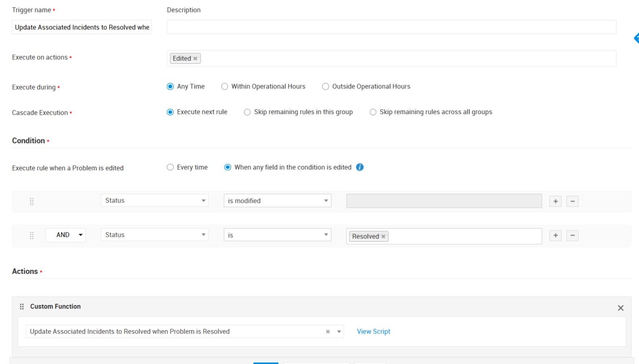Open info tooltip for condition edited option
Screen dimensions: 639x364
coord(360,167)
